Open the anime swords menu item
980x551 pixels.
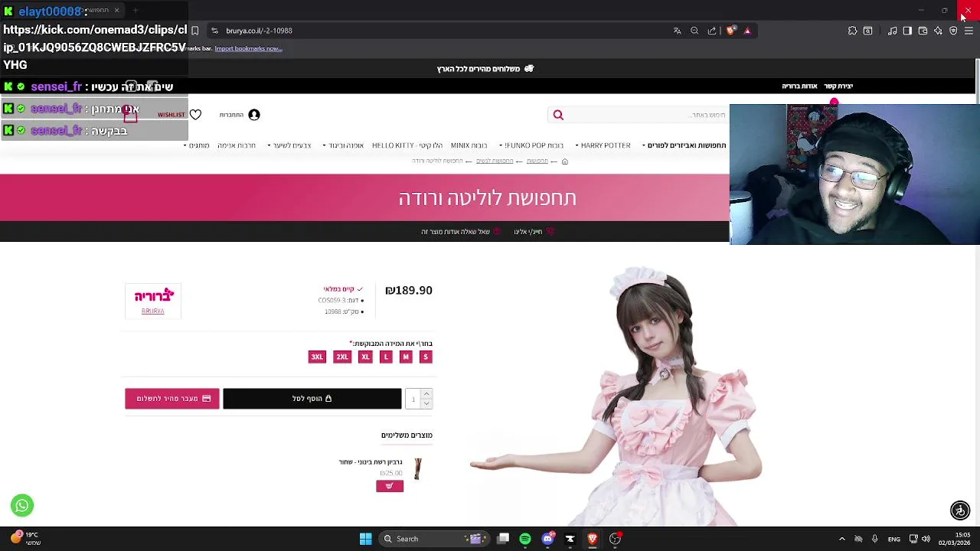pos(237,145)
